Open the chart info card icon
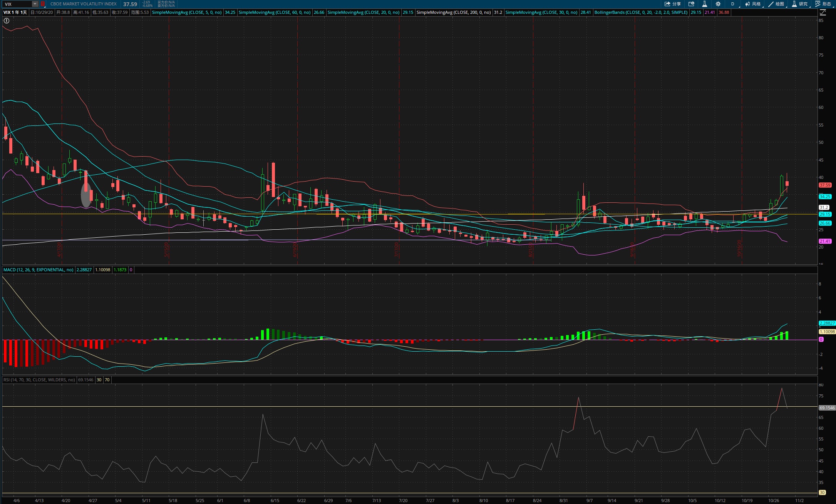 691,4
